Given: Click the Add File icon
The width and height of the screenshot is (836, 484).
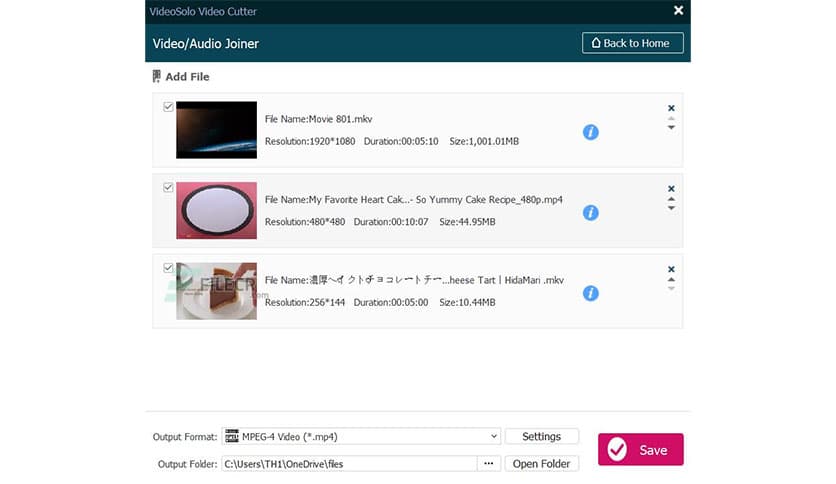Looking at the screenshot, I should click(156, 76).
